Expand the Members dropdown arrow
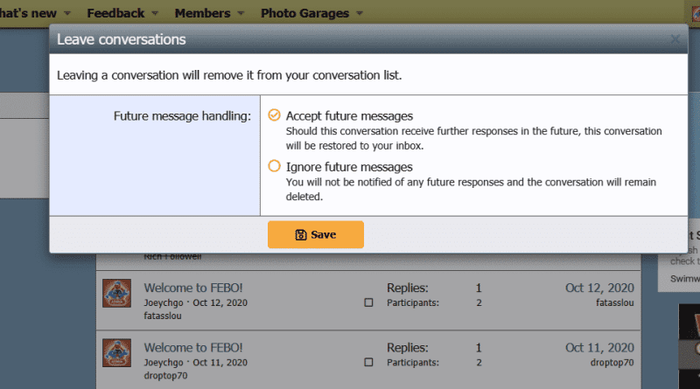Viewport: 700px width, 389px height. coord(241,13)
